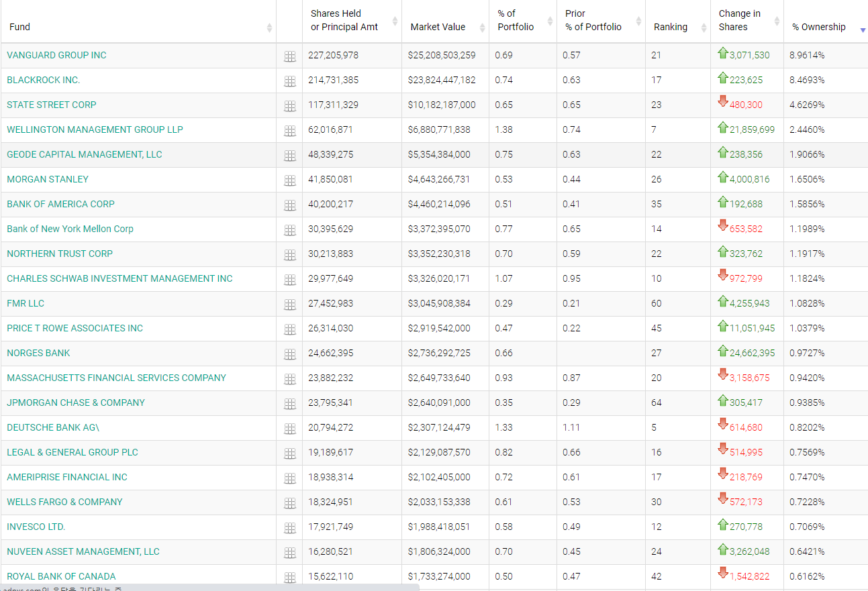This screenshot has height=591, width=868.
Task: Open MASSACHUSETTS FINANCIAL SERVICES COMPANY link
Action: tap(116, 378)
